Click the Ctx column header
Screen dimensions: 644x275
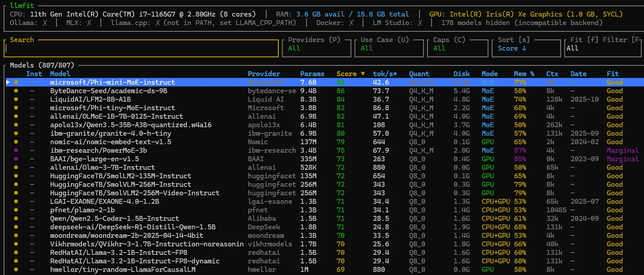click(552, 74)
